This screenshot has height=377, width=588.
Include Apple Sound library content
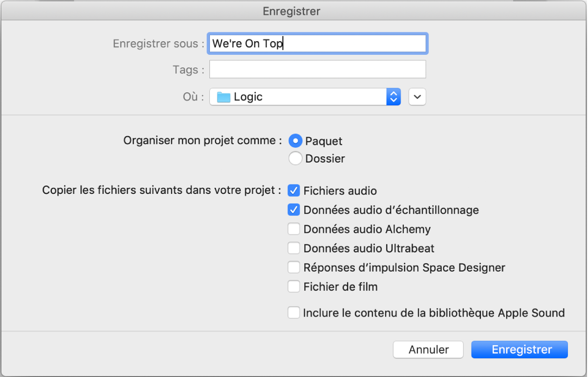tap(294, 312)
